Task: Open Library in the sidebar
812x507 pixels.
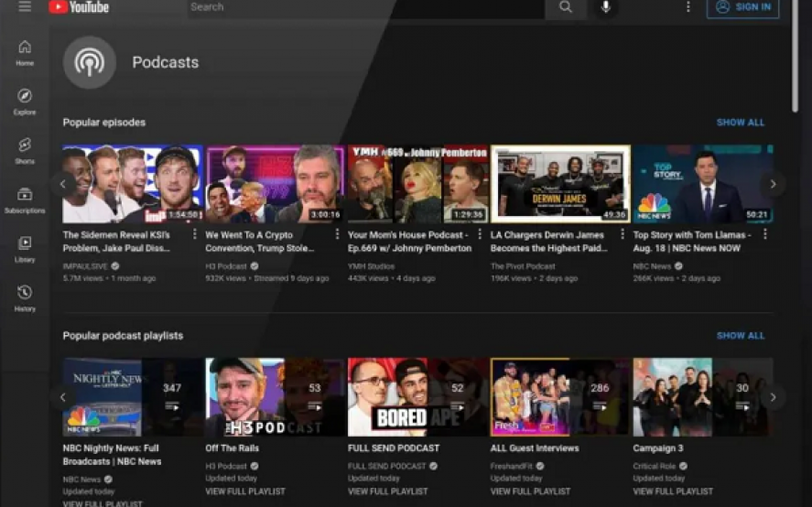Action: (25, 249)
